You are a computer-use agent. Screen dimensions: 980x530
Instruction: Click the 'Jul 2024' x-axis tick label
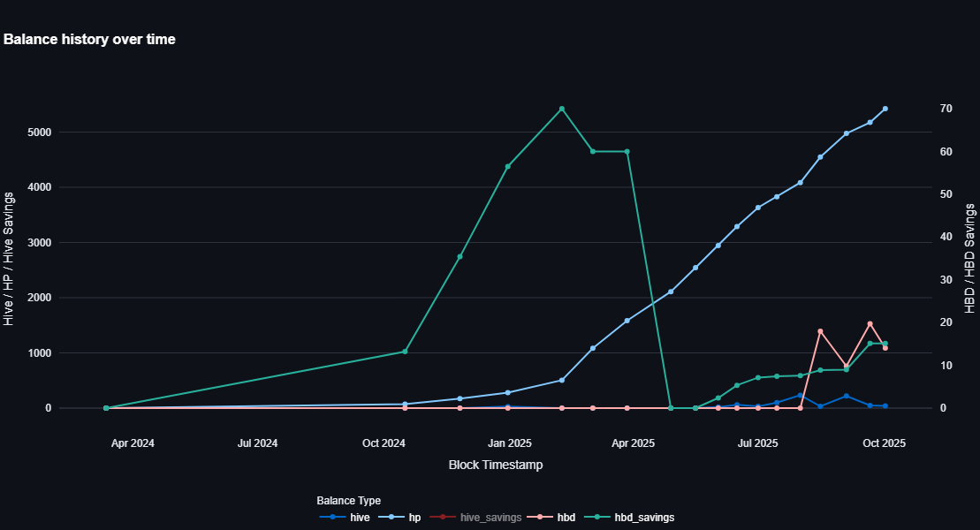pos(257,443)
